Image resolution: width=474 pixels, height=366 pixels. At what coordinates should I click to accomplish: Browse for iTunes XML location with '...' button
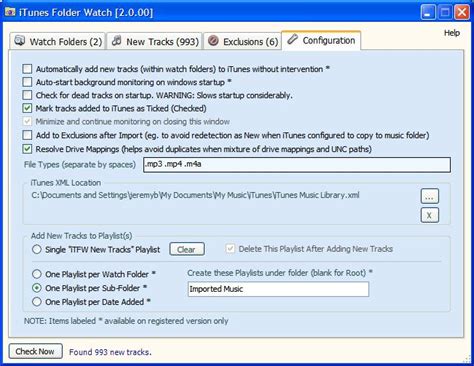coord(430,196)
